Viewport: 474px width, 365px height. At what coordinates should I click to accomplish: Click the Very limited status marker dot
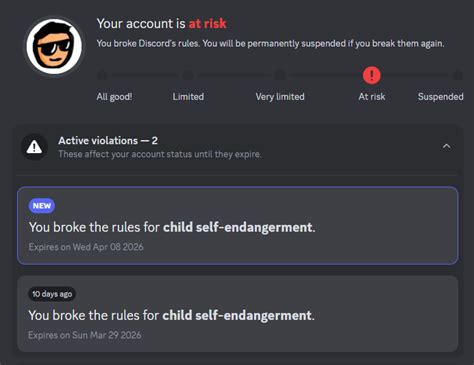[x=280, y=75]
